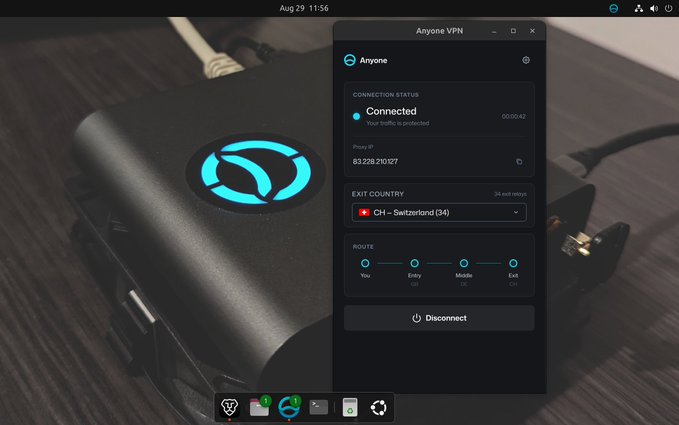The image size is (679, 425).
Task: Open the clock showing Aug 29 11:56
Action: point(304,8)
